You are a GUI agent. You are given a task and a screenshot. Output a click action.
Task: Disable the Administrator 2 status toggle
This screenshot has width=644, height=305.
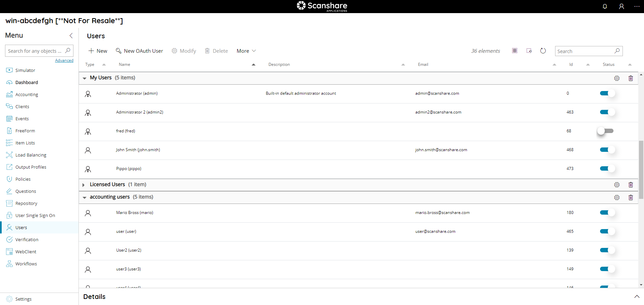tap(607, 112)
